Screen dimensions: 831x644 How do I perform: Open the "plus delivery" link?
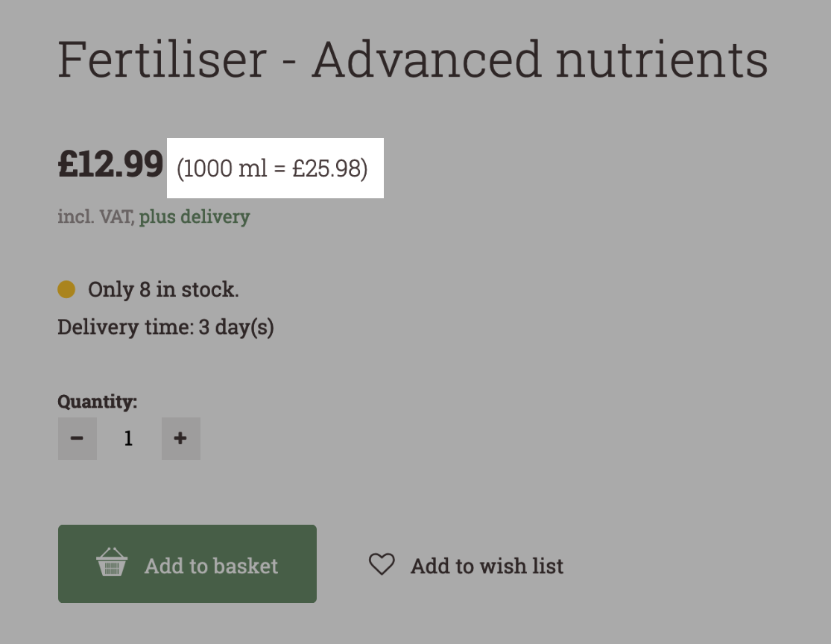pyautogui.click(x=194, y=217)
